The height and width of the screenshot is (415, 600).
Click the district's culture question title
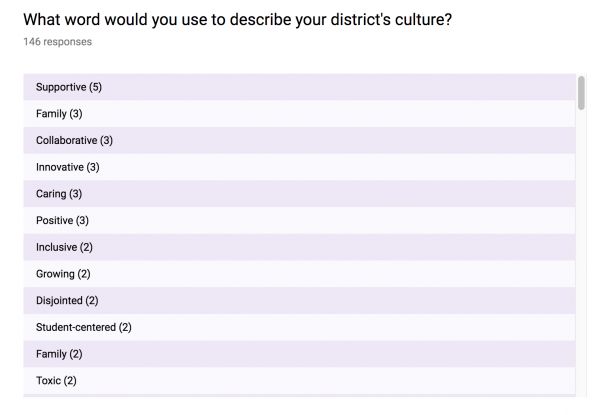pyautogui.click(x=238, y=20)
